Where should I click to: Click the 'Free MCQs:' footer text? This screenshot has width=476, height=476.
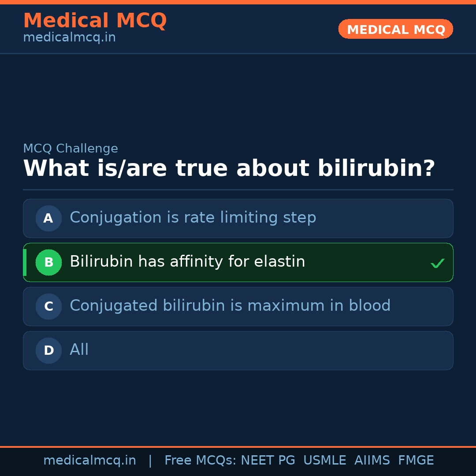pos(200,461)
